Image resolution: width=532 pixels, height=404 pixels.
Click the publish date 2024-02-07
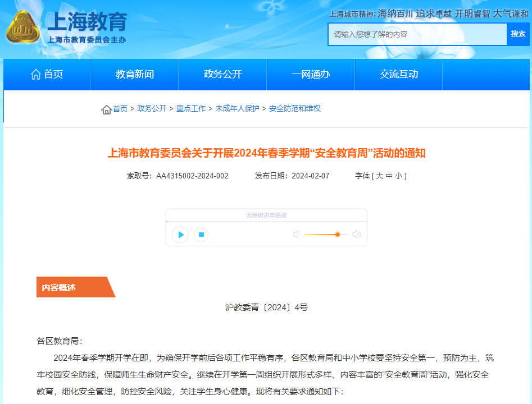pyautogui.click(x=311, y=176)
